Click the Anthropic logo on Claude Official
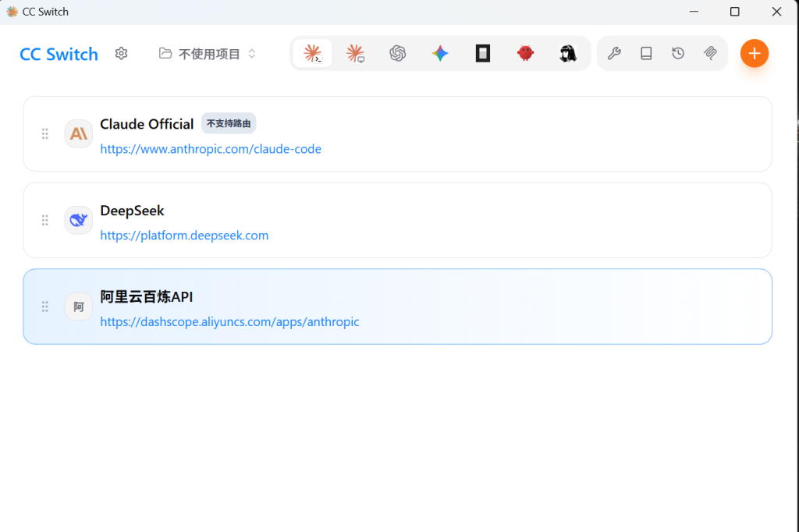This screenshot has height=532, width=799. pyautogui.click(x=79, y=134)
